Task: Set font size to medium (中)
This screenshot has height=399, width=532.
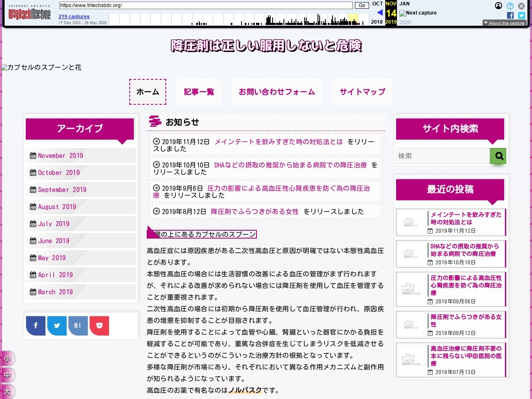Action: coord(7,375)
